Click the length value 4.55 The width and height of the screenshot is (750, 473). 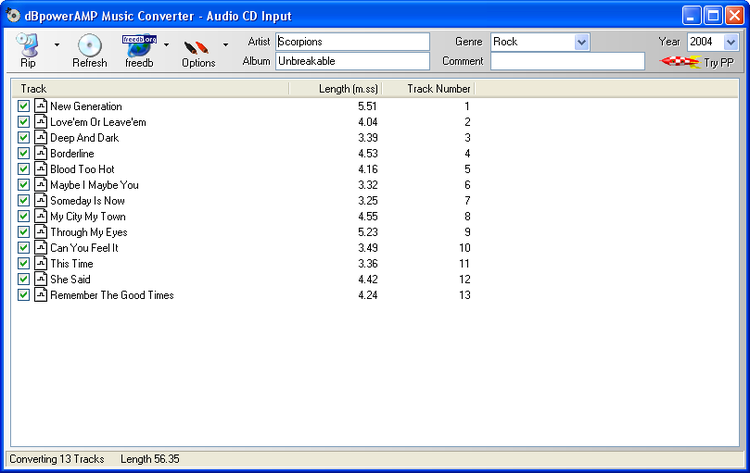point(367,217)
